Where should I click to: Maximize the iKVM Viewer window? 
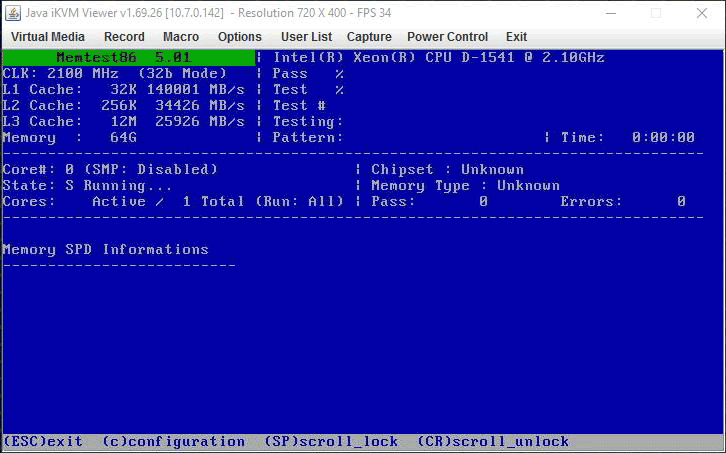pyautogui.click(x=656, y=13)
